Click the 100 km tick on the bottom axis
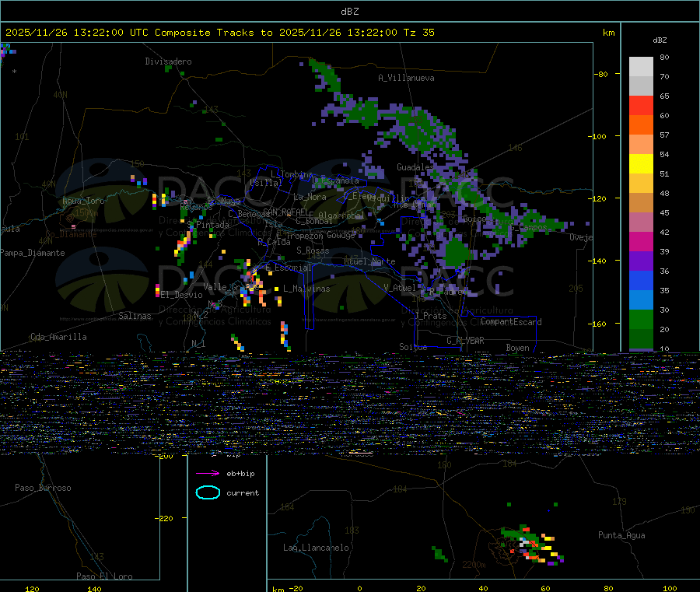 pyautogui.click(x=670, y=588)
